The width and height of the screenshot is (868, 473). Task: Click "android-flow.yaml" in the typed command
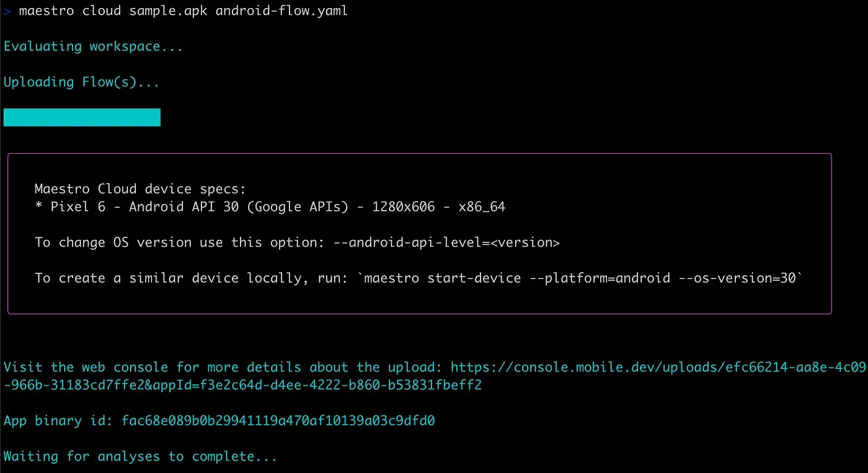coord(281,11)
